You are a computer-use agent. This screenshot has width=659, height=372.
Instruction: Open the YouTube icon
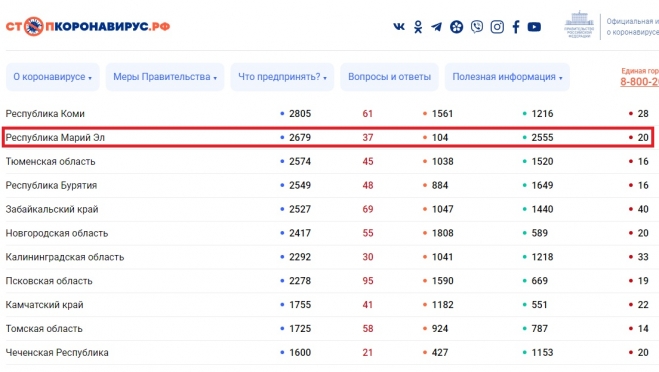click(534, 27)
